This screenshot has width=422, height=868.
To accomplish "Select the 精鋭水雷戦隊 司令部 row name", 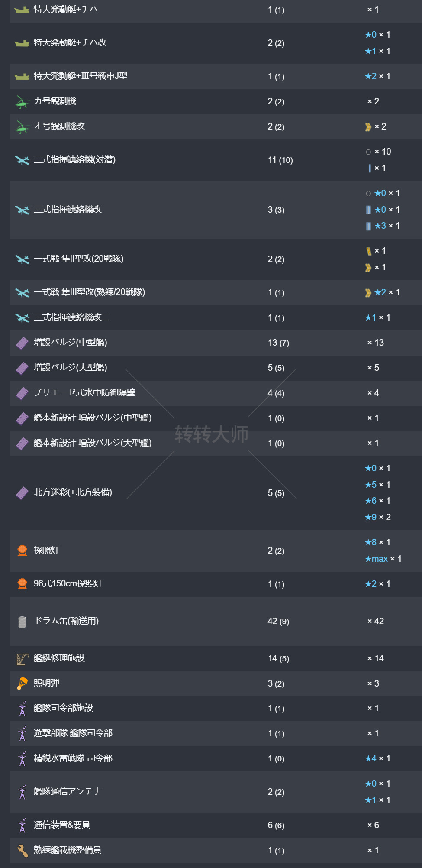I will [x=73, y=758].
